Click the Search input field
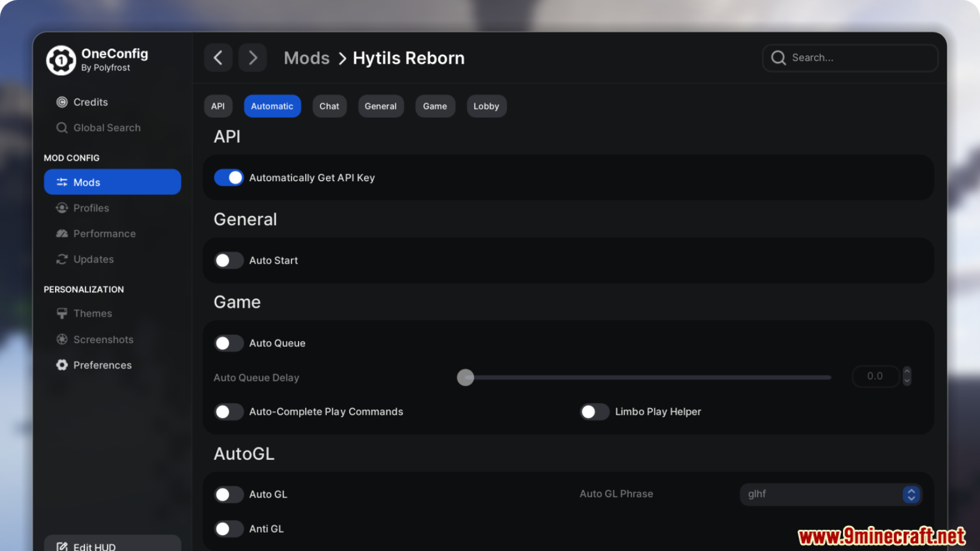The width and height of the screenshot is (980, 551). [x=850, y=58]
